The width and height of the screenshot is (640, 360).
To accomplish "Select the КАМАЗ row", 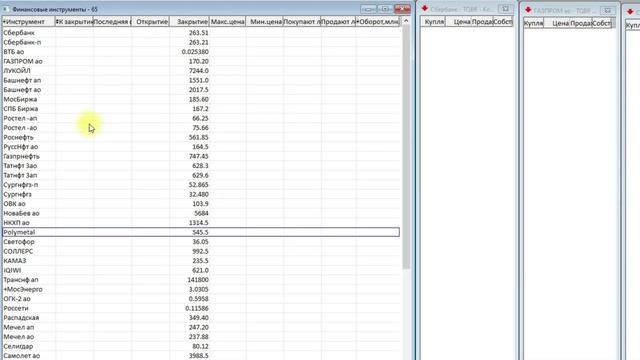I will [x=201, y=260].
